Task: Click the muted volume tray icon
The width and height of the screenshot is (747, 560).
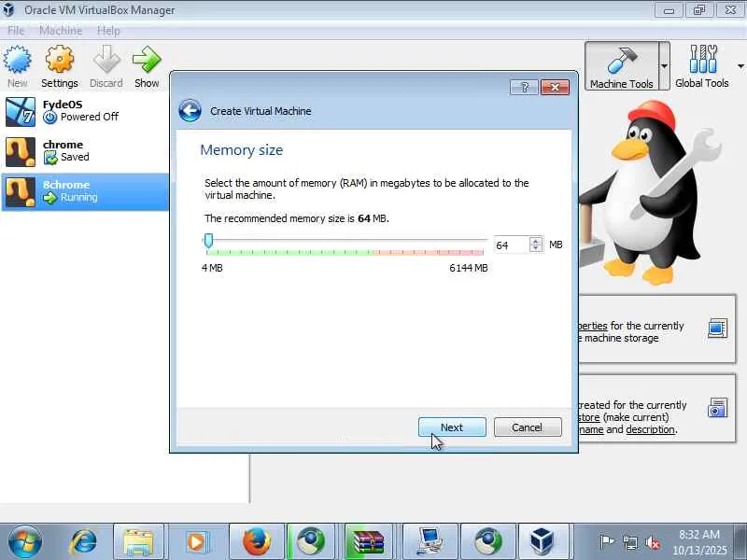Action: pyautogui.click(x=652, y=542)
